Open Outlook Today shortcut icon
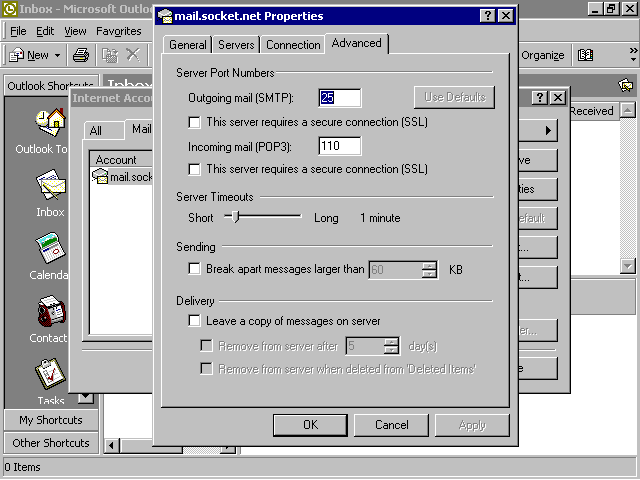 (50, 122)
